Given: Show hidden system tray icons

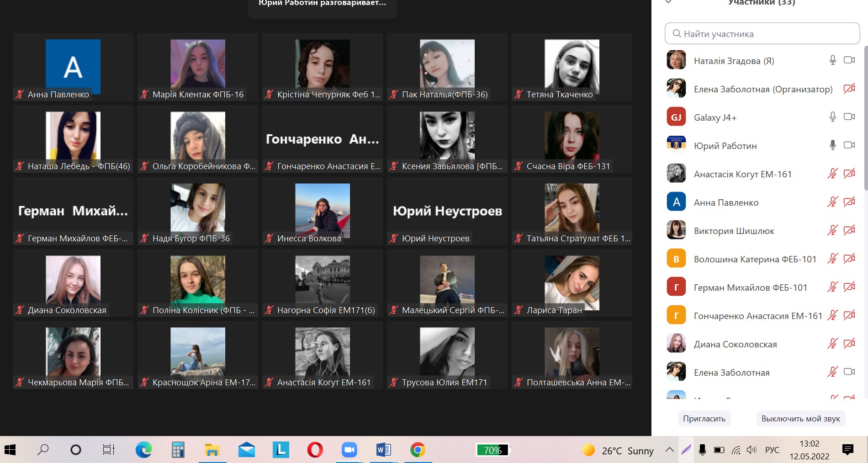Looking at the screenshot, I should (x=669, y=450).
